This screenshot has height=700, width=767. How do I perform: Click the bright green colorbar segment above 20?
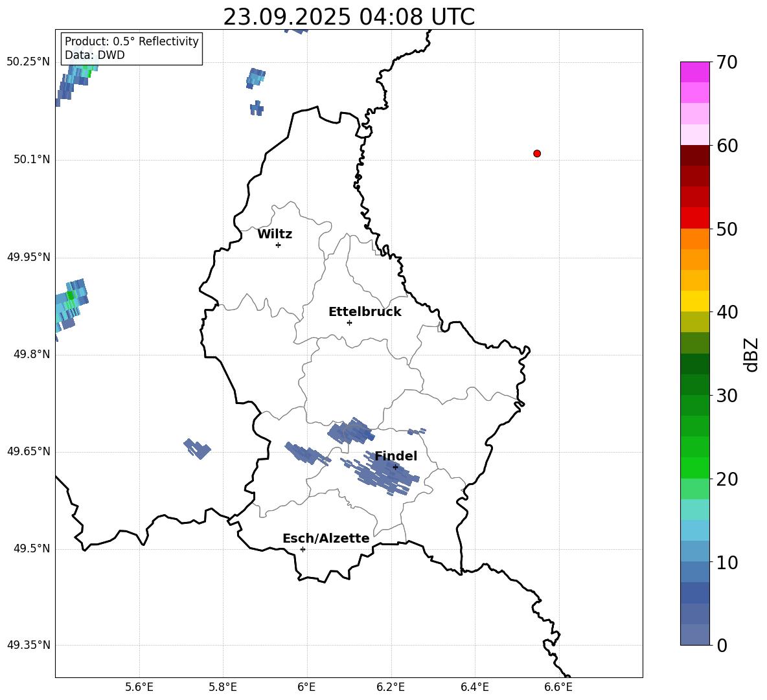(x=694, y=468)
